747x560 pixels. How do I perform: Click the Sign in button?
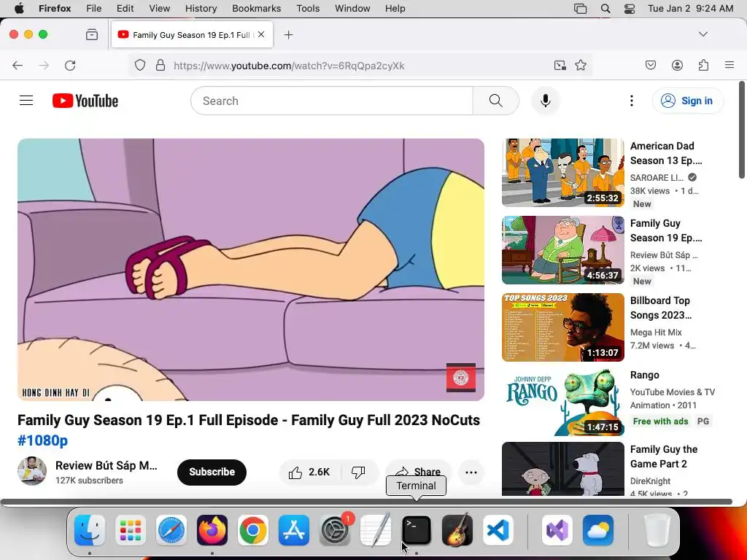point(688,101)
